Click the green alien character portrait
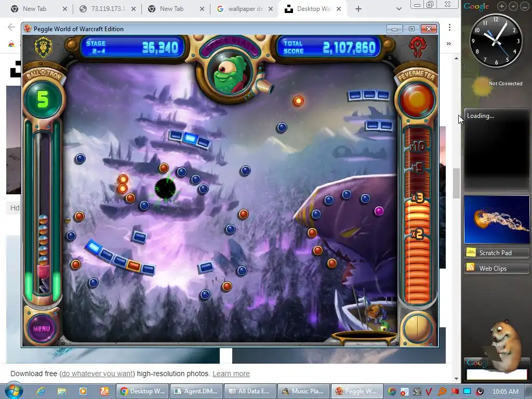This screenshot has width=532, height=399. [230, 75]
